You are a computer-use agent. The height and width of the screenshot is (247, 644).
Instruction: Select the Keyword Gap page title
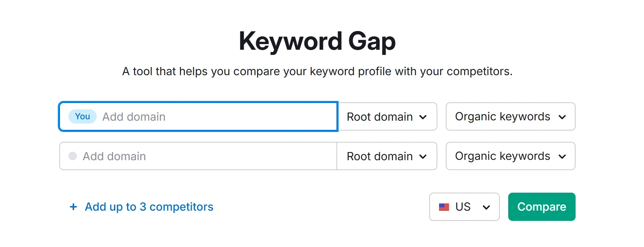[317, 41]
